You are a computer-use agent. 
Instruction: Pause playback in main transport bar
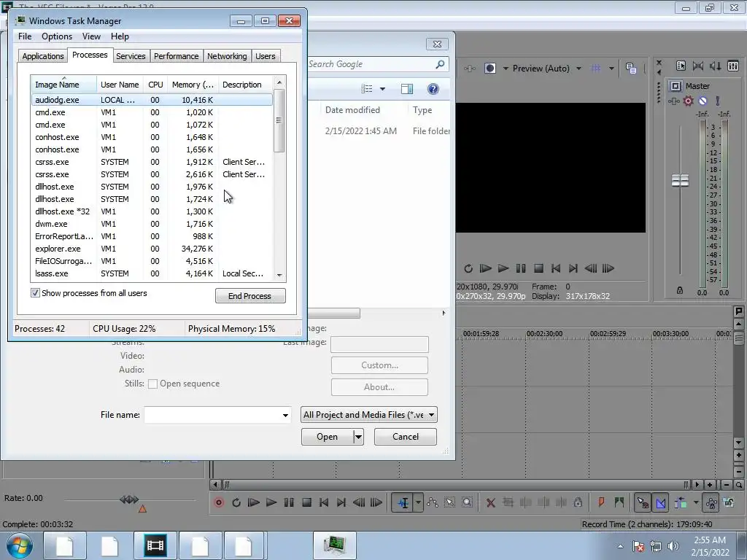click(x=289, y=502)
